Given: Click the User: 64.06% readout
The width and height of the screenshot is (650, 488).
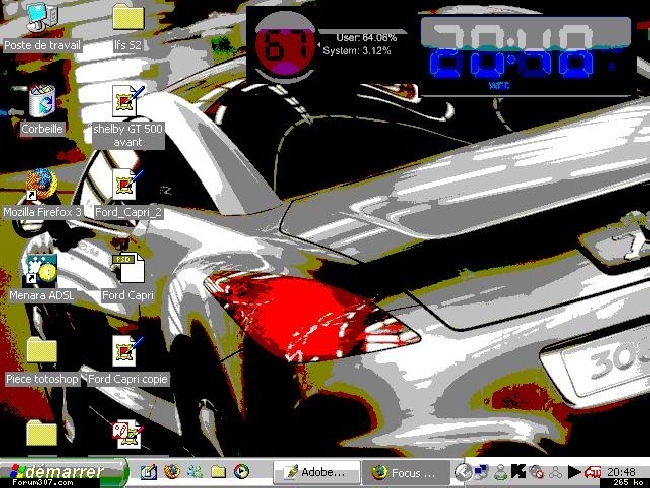Looking at the screenshot, I should tap(366, 38).
